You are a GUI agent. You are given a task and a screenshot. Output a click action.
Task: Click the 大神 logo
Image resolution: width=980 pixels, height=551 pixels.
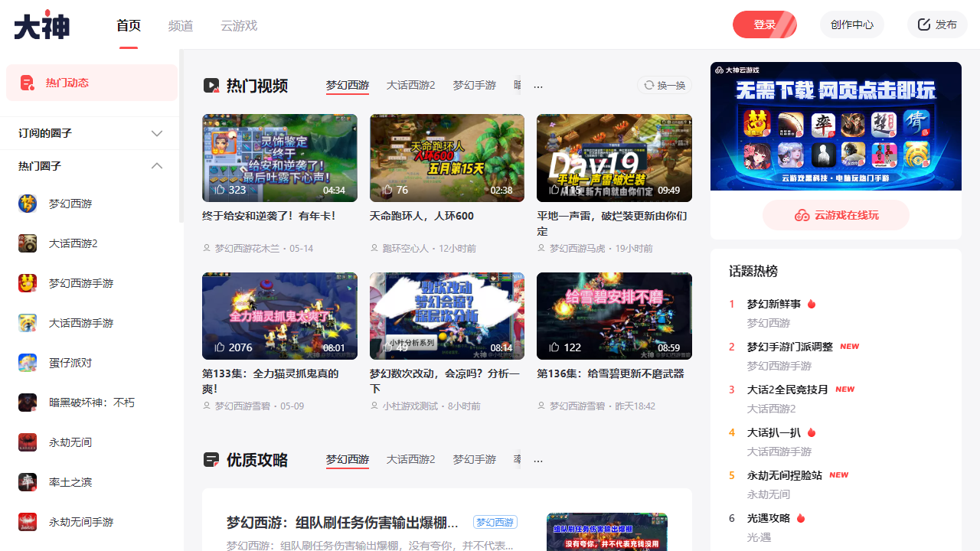coord(42,24)
